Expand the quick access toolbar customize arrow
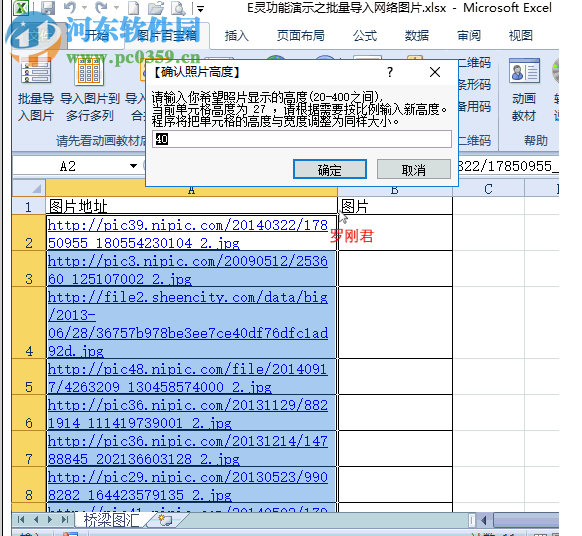Image resolution: width=582 pixels, height=536 pixels. pos(201,9)
